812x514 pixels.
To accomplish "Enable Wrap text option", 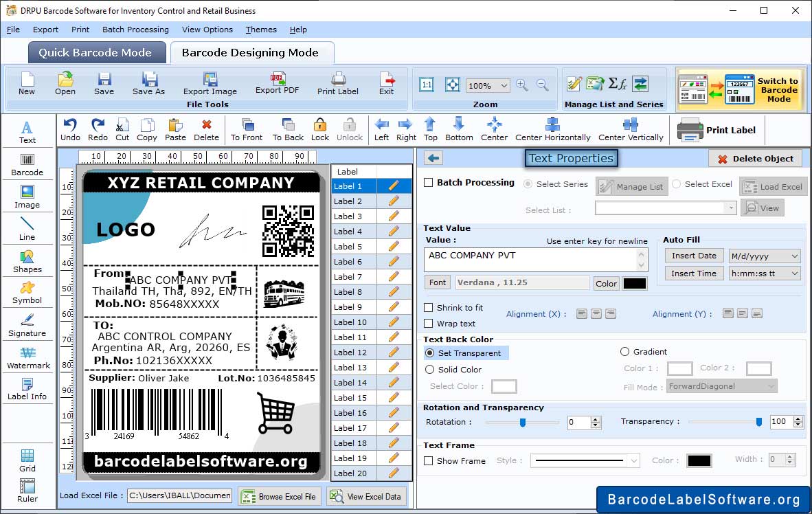I will pyautogui.click(x=428, y=324).
